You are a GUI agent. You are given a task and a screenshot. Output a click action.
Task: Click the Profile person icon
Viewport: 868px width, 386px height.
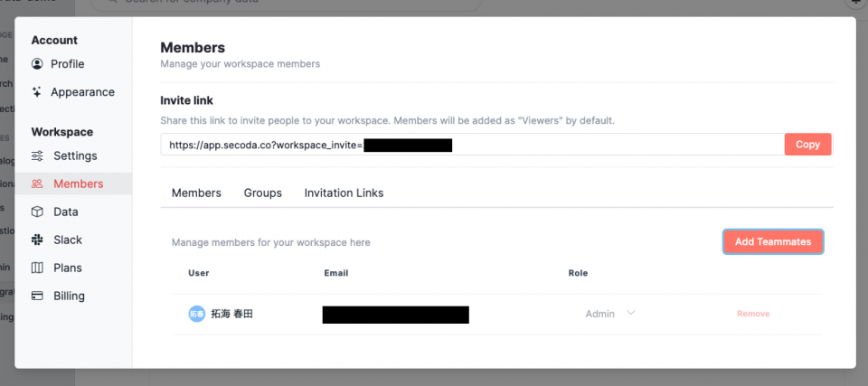coord(37,63)
